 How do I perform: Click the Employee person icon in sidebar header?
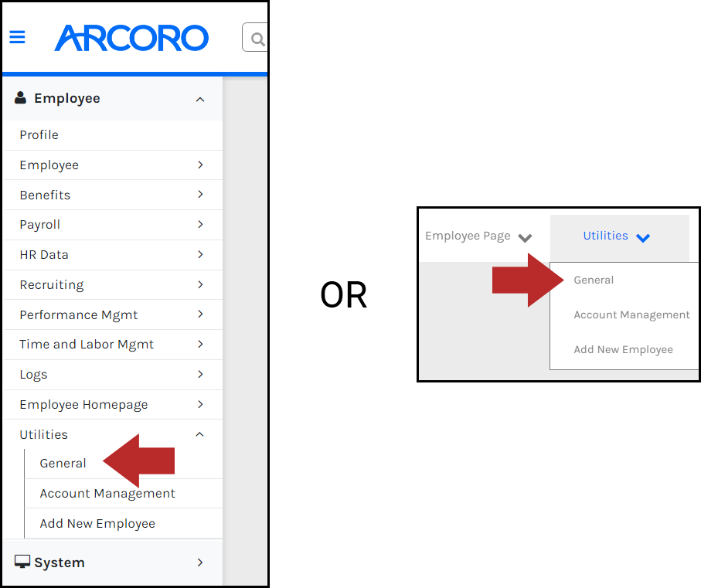tap(20, 98)
